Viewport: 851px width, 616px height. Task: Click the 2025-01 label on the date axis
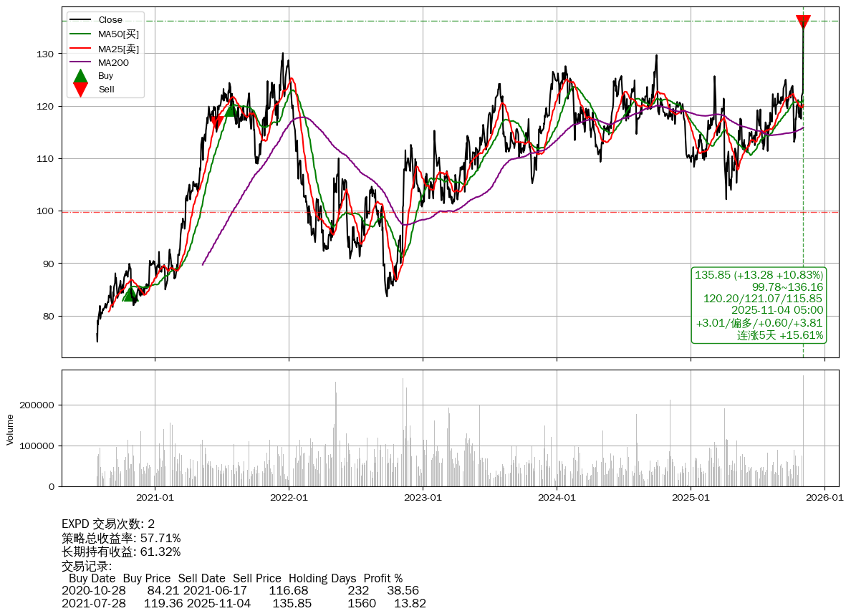(x=691, y=497)
